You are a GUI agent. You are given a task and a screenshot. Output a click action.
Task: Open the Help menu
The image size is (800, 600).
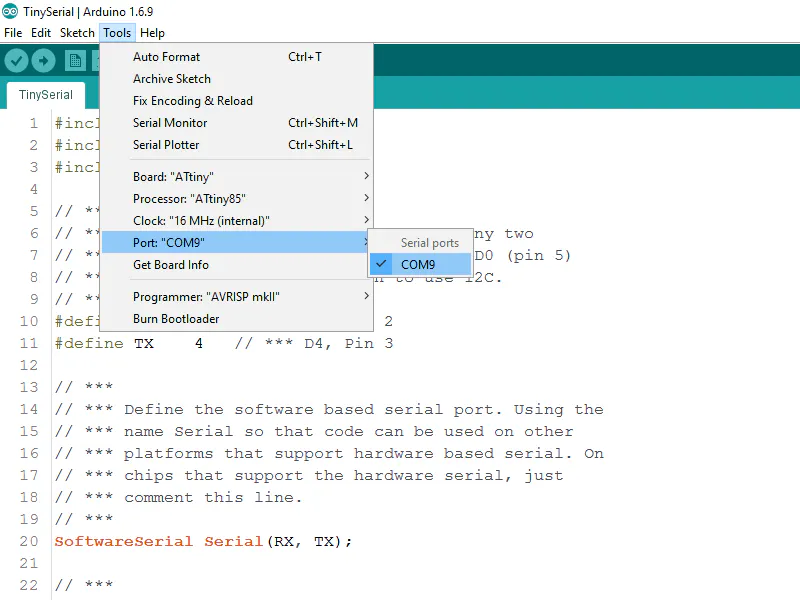pos(152,33)
